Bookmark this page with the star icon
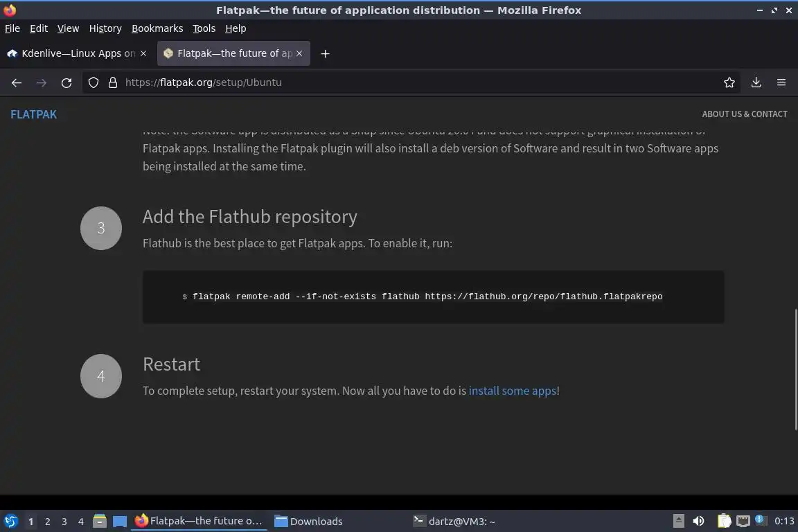The height and width of the screenshot is (532, 798). (x=729, y=82)
